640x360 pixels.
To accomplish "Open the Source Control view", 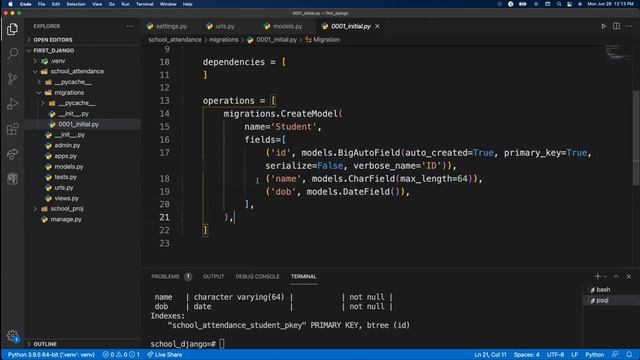I will tap(13, 78).
